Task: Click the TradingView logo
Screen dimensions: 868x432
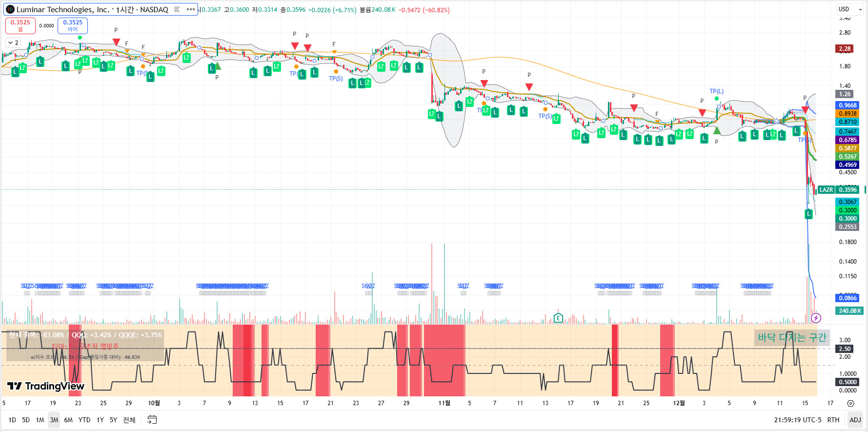Action: pyautogui.click(x=46, y=386)
